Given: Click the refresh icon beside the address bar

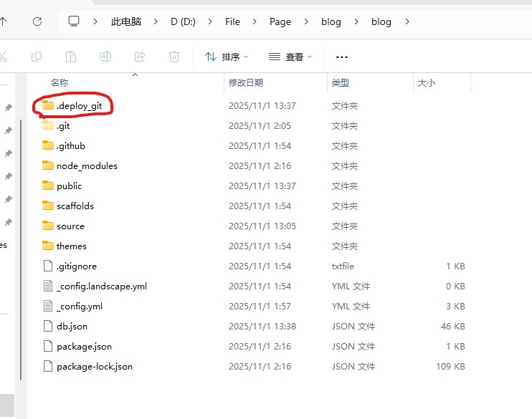Looking at the screenshot, I should (x=37, y=21).
